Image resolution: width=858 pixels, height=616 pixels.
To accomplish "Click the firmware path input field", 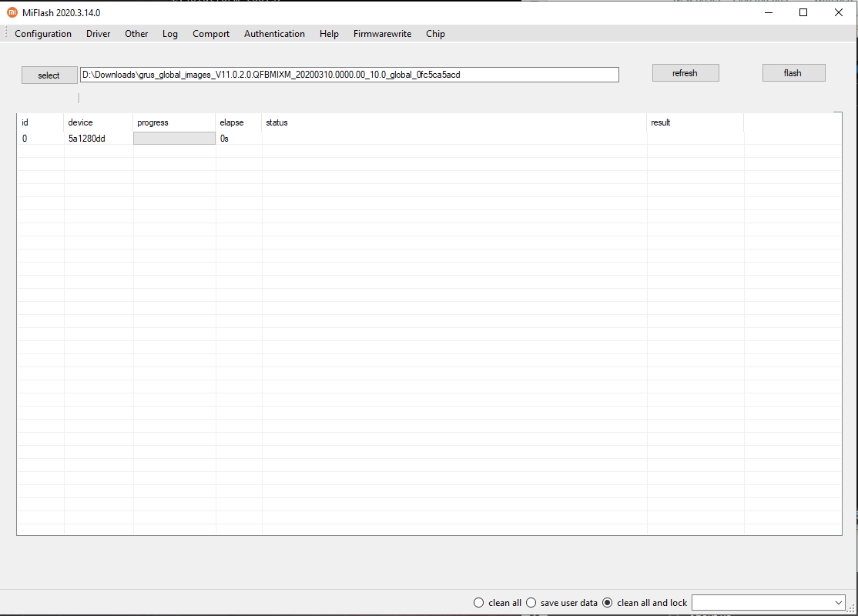I will [349, 75].
